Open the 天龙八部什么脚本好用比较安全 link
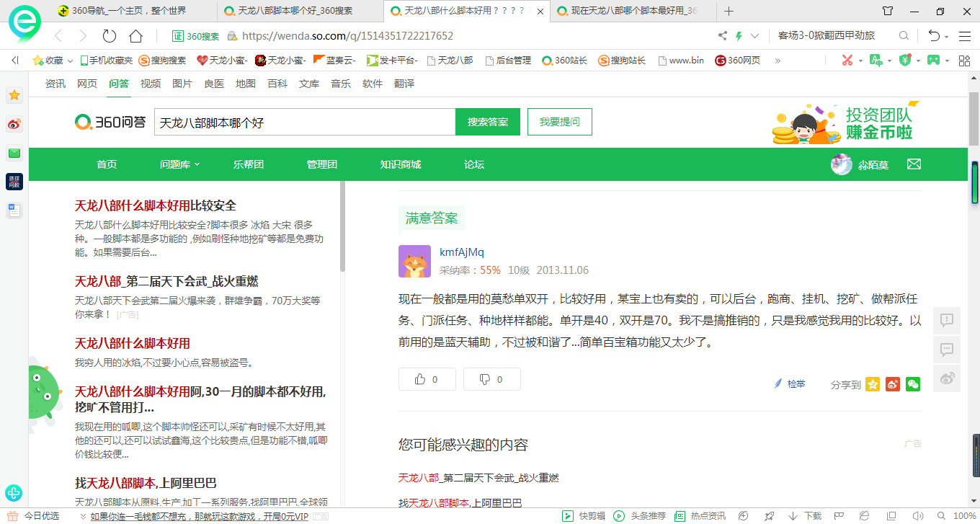This screenshot has width=980, height=524. (156, 206)
